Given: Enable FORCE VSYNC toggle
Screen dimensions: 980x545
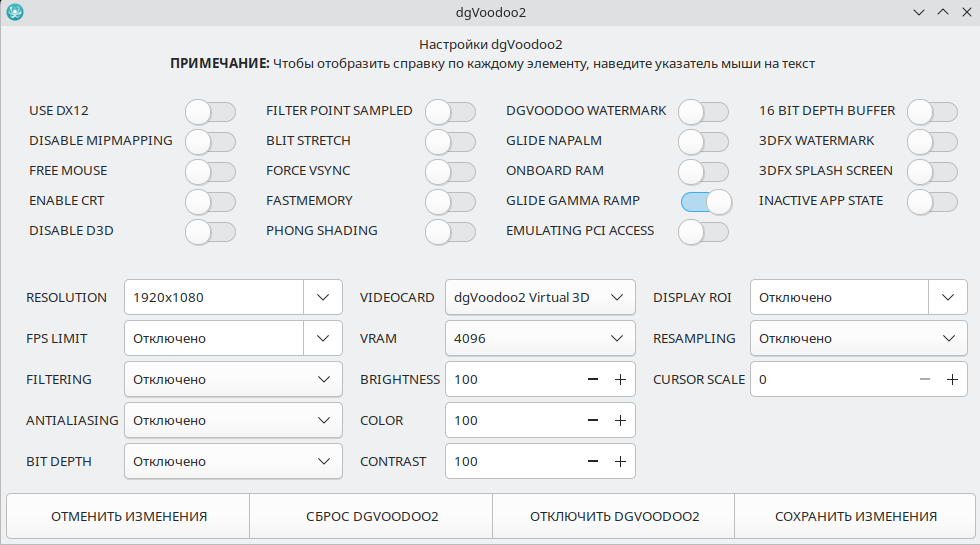Looking at the screenshot, I should point(451,172).
